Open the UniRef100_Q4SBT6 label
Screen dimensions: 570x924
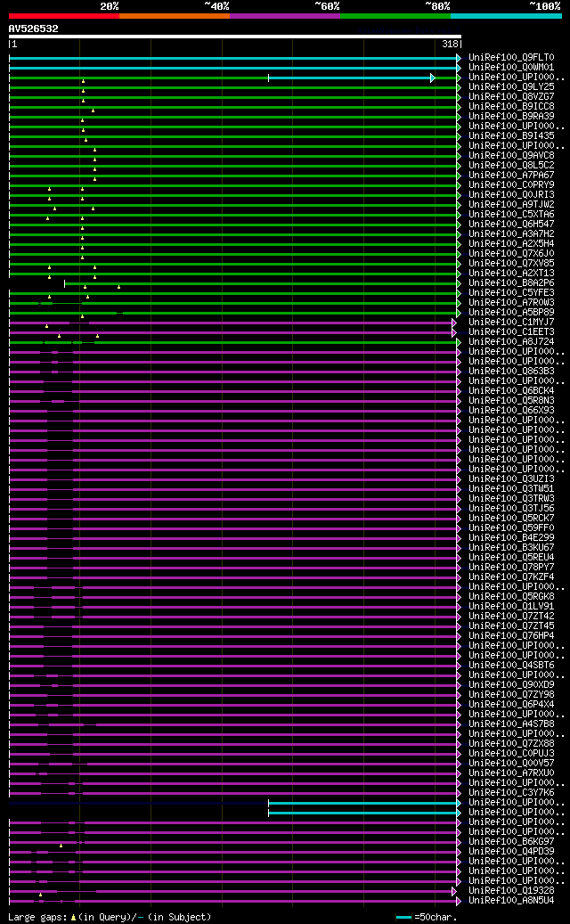511,665
